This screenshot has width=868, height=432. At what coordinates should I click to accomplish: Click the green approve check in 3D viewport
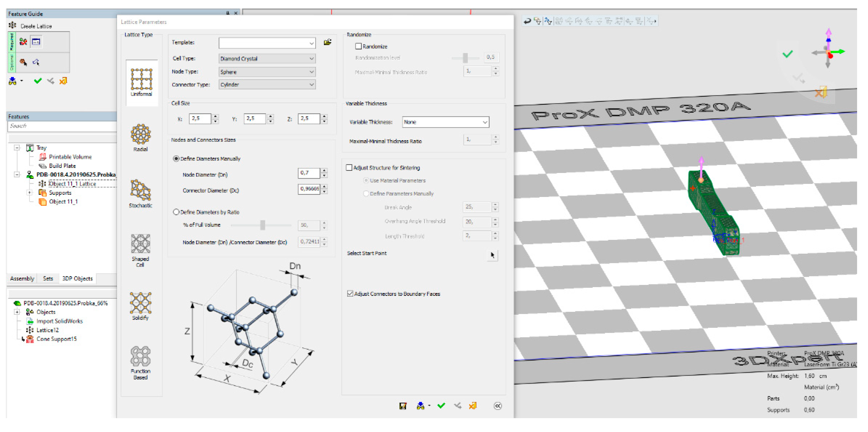click(x=788, y=54)
